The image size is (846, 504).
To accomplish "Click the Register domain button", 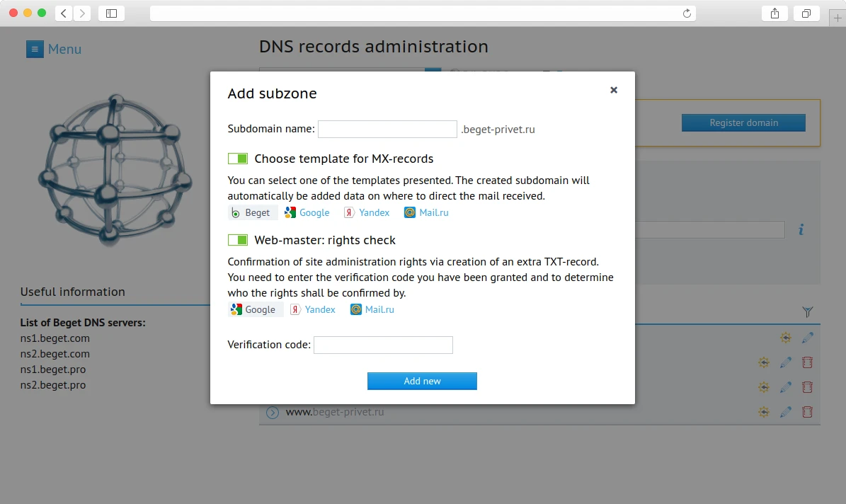I will click(743, 122).
